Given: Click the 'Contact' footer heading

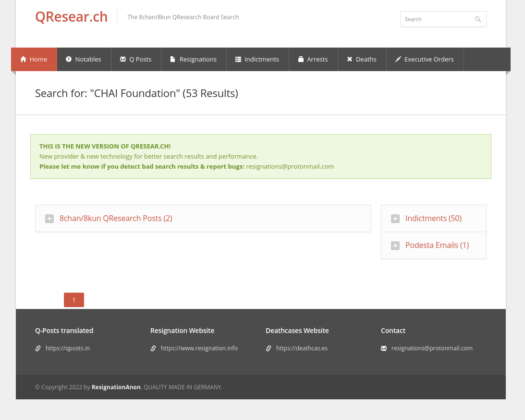Looking at the screenshot, I should [393, 331].
